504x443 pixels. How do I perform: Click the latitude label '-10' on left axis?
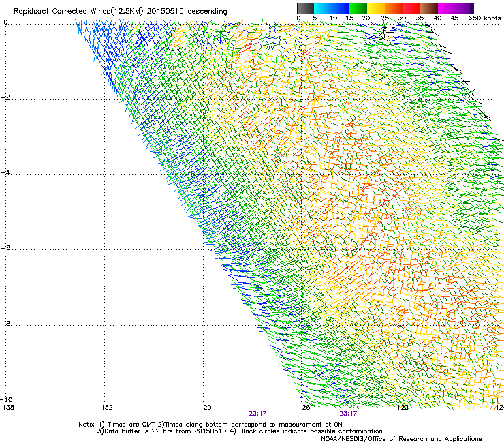6,399
